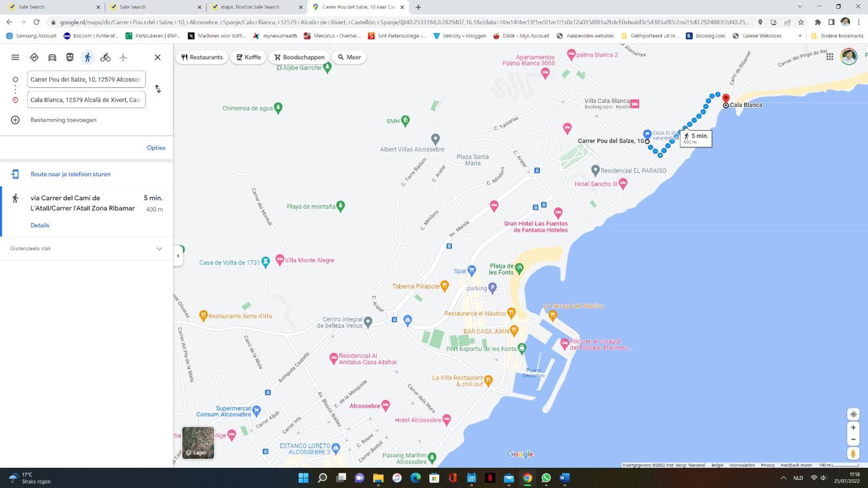Viewport: 868px width, 488px height.
Task: Open the Google Maps hamburger menu
Action: point(15,57)
